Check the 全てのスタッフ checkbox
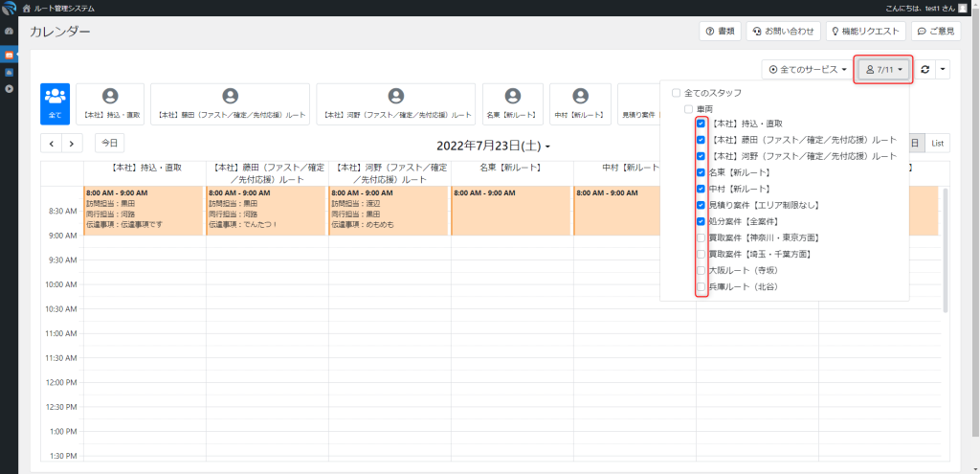 click(x=677, y=93)
